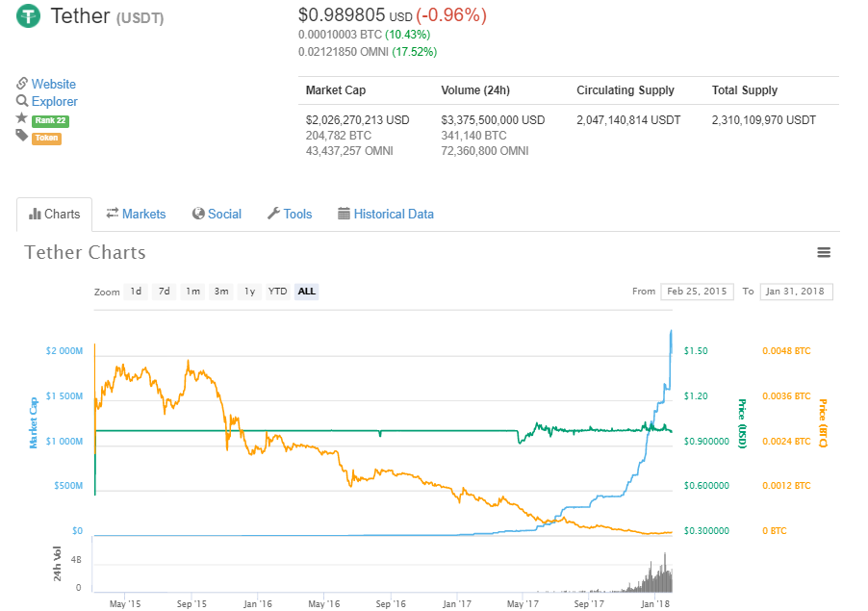Set chart zoom to 1m
This screenshot has width=868, height=611.
coord(192,292)
